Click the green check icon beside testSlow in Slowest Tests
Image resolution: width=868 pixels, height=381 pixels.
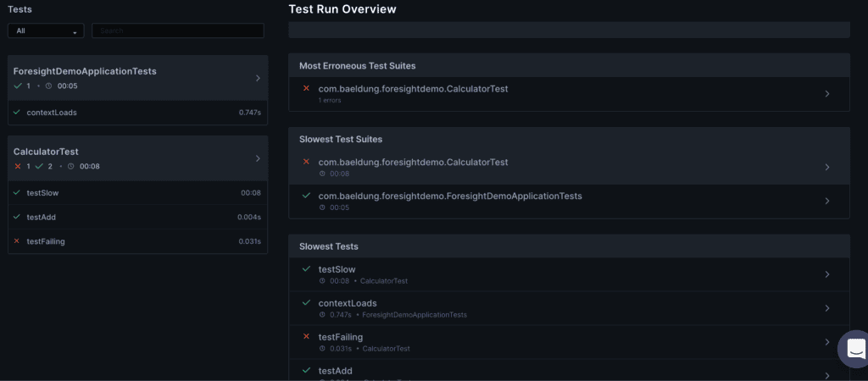307,269
